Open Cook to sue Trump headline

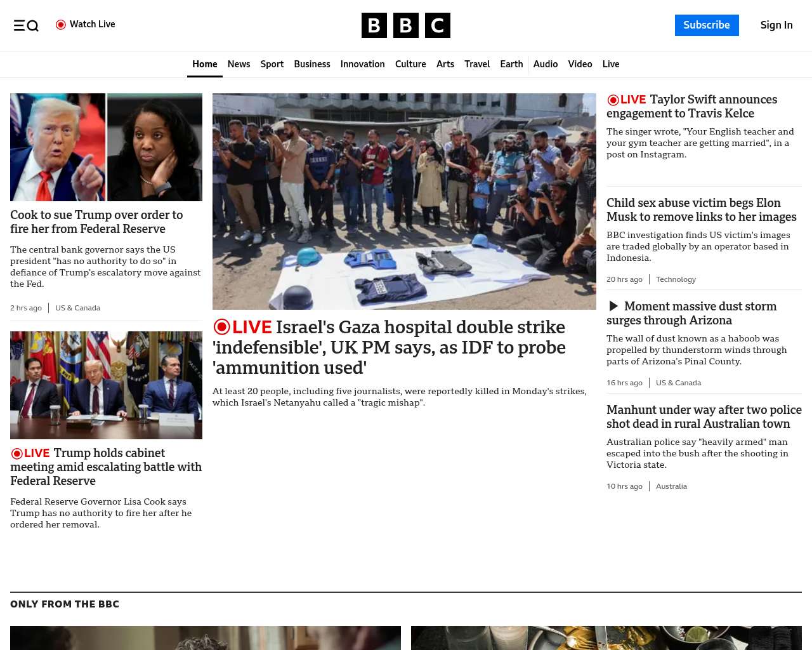coord(96,222)
